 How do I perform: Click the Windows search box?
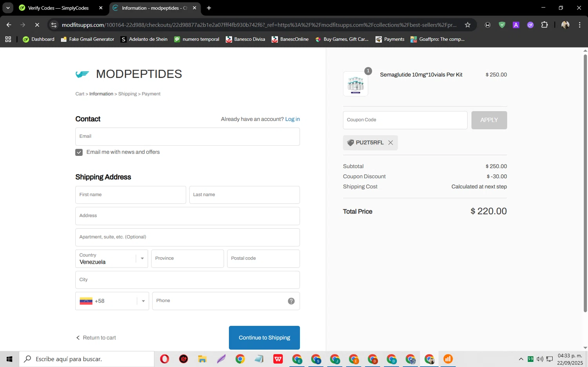coord(87,359)
